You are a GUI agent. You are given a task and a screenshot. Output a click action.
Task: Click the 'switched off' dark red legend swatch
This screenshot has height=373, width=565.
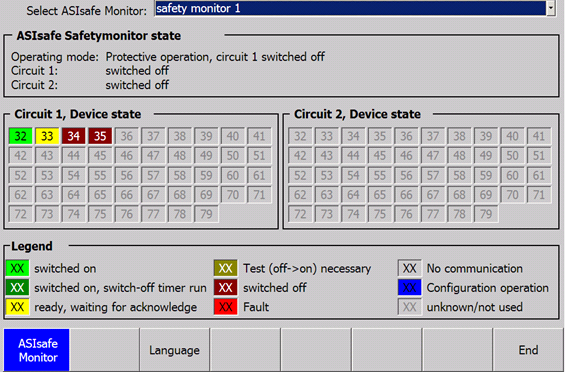click(226, 288)
